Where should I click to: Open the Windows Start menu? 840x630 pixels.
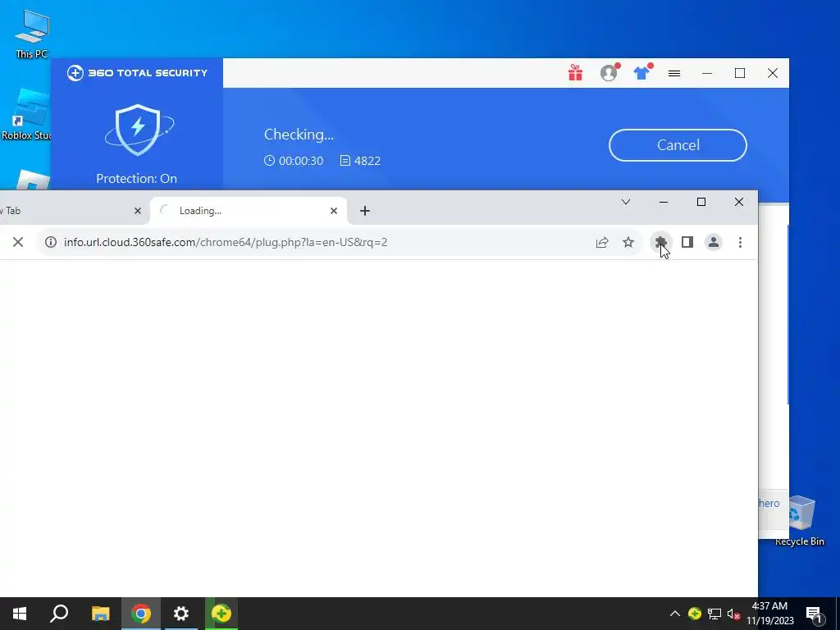pyautogui.click(x=20, y=614)
